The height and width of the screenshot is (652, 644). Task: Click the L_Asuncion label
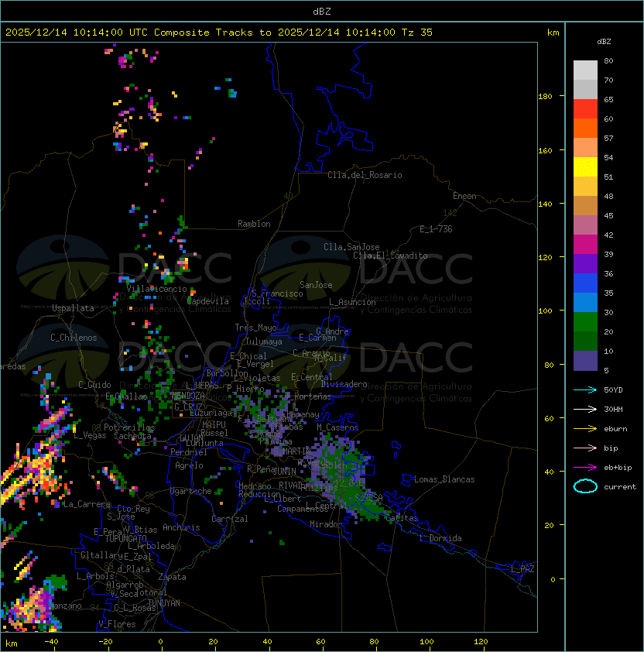pyautogui.click(x=352, y=302)
